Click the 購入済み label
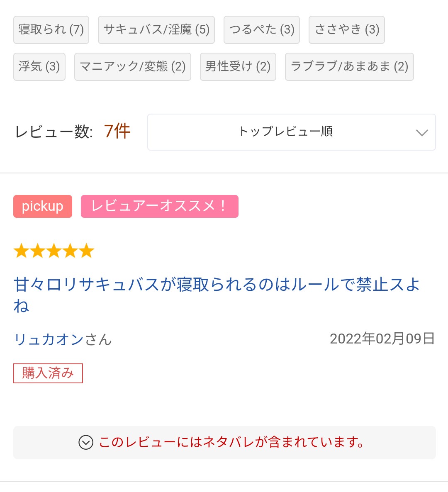This screenshot has height=492, width=448. tap(48, 373)
